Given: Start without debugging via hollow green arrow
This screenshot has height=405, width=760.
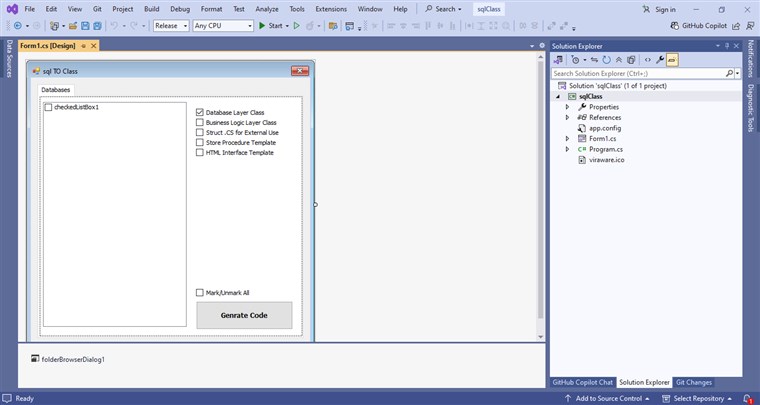Looking at the screenshot, I should [x=297, y=26].
